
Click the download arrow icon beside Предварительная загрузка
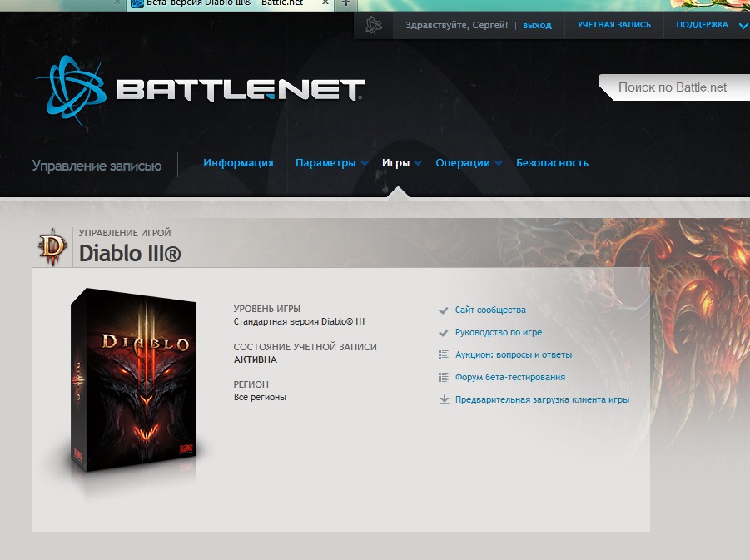[x=444, y=399]
